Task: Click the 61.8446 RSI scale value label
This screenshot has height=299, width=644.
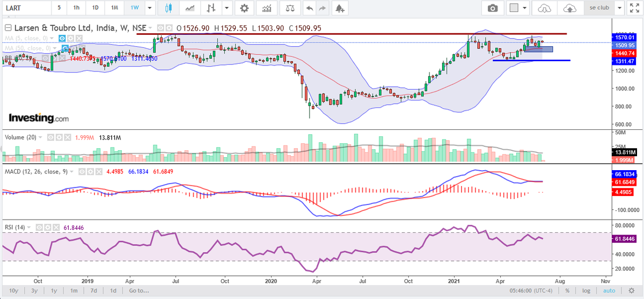Action: tap(624, 239)
